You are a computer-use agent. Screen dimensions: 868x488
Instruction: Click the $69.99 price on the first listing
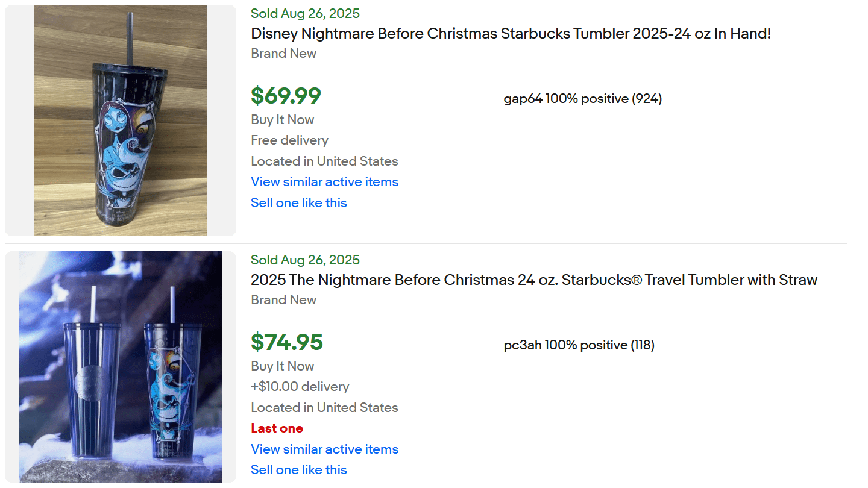(x=286, y=95)
